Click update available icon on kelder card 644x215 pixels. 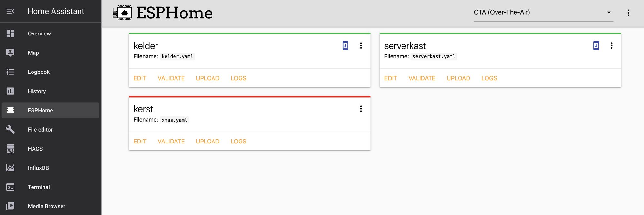[x=345, y=45]
